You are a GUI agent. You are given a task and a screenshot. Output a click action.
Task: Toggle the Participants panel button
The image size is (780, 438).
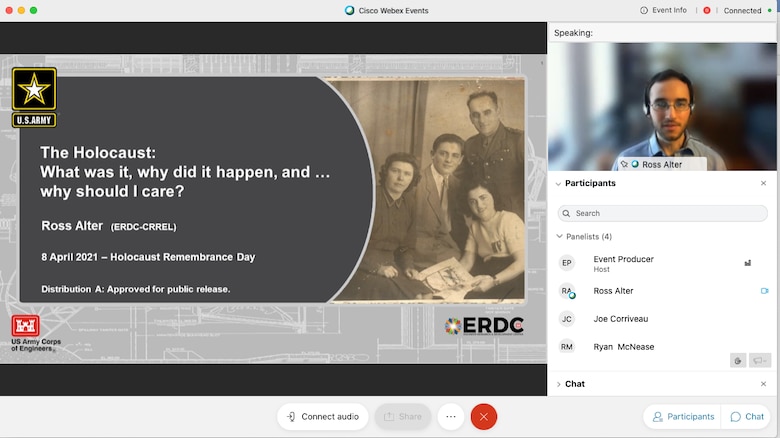coord(682,417)
